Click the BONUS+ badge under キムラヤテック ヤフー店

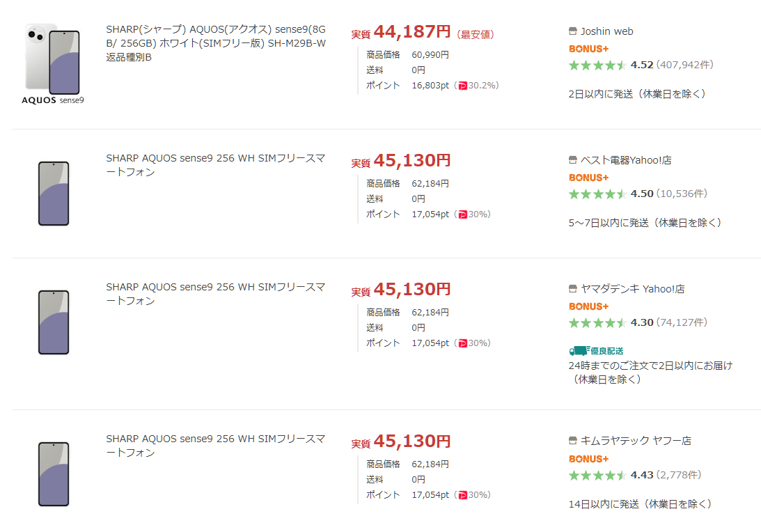point(588,458)
